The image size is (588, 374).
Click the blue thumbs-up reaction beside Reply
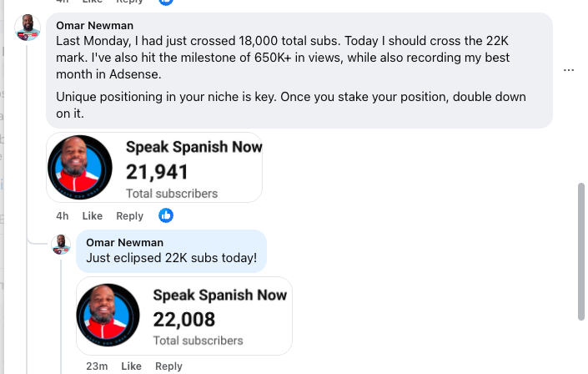pos(166,215)
